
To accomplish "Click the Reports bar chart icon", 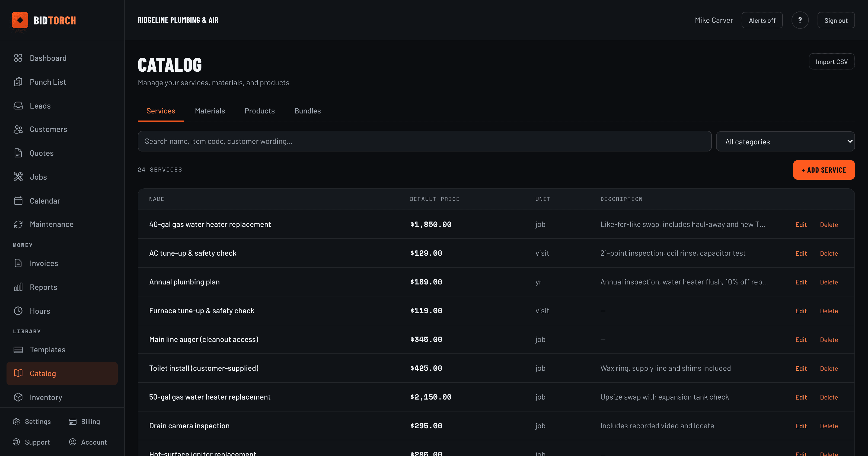I will coord(18,287).
